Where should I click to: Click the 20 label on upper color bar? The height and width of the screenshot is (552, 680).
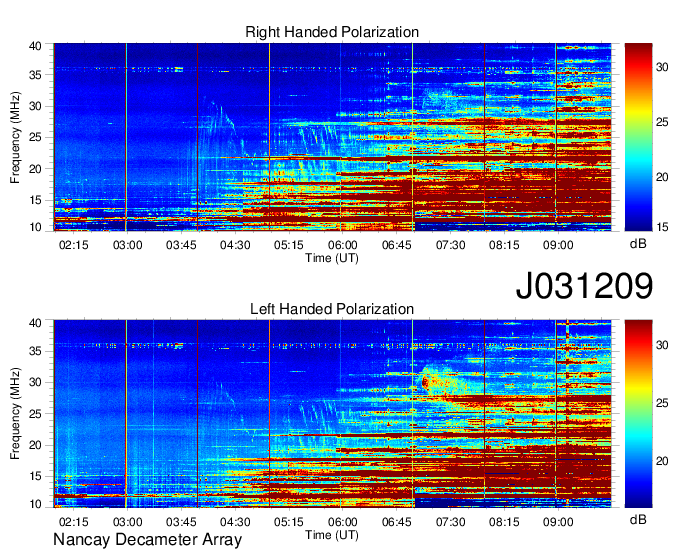pos(662,177)
